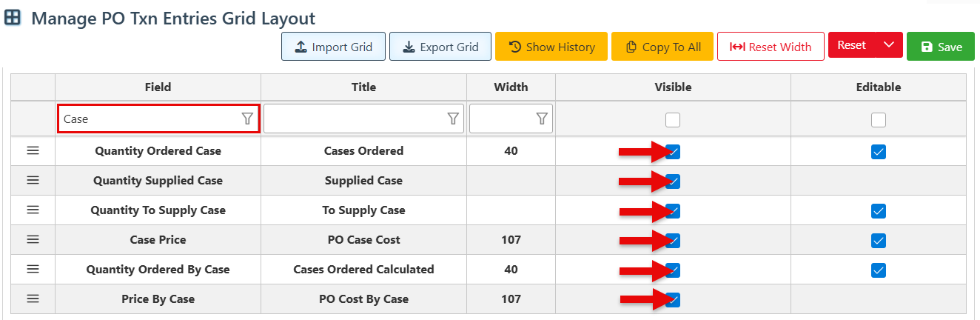Save the grid layout
980x320 pixels.
(x=941, y=47)
